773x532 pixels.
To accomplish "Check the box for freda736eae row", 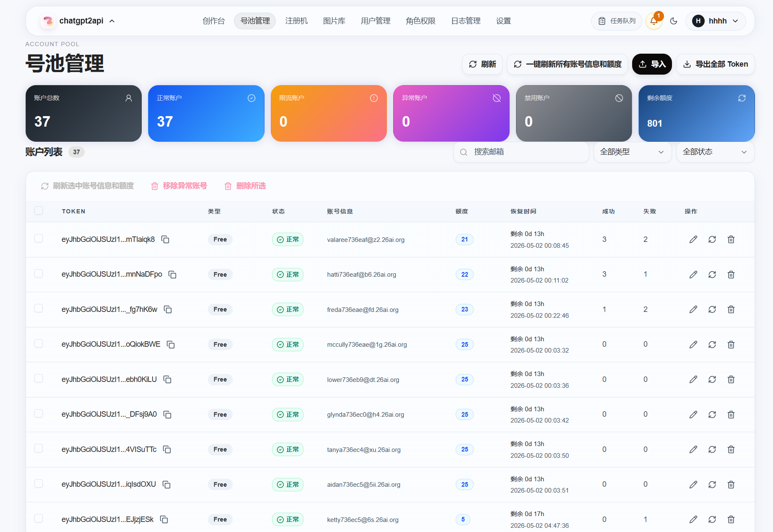I will 39,308.
